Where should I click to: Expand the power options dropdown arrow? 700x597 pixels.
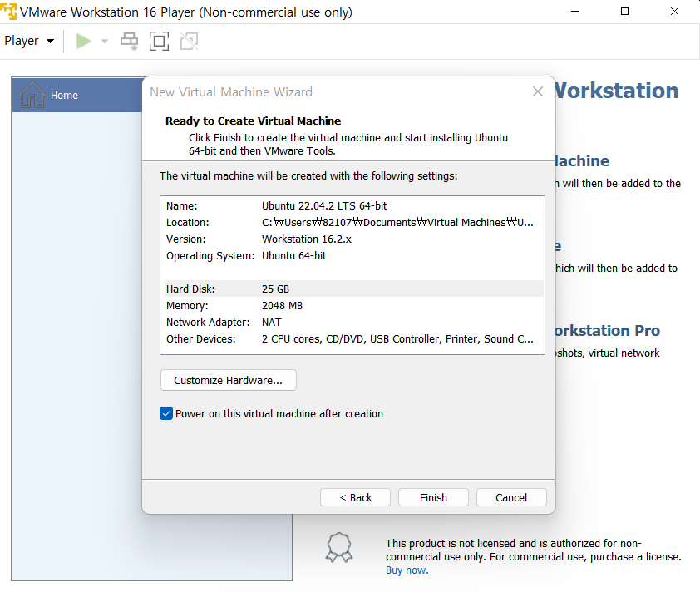click(x=105, y=41)
